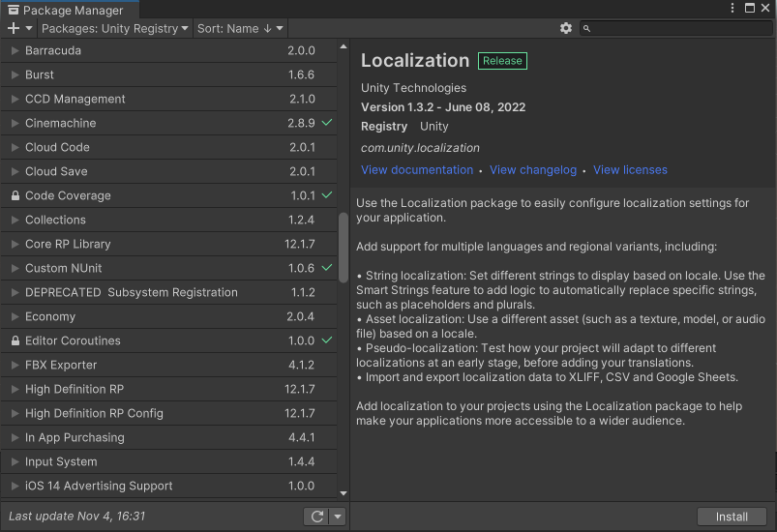Select the Burst package row
Screen dimensions: 777x532
pos(168,74)
